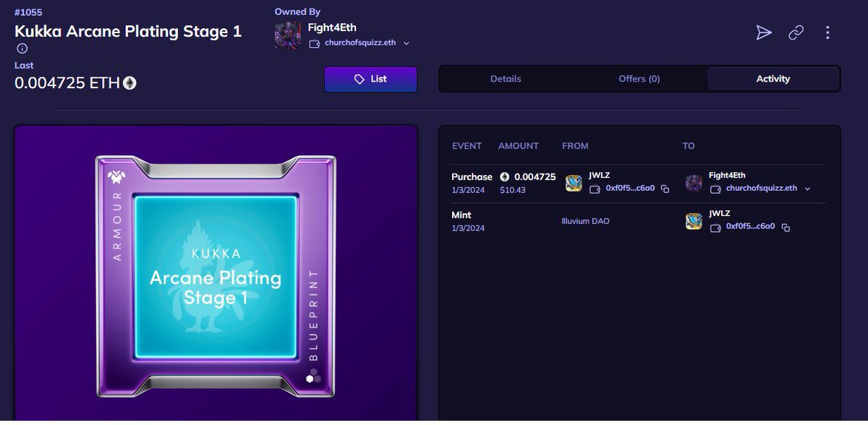Image resolution: width=868 pixels, height=425 pixels.
Task: Open churchofsquizz.eth link in Purchase row
Action: pyautogui.click(x=762, y=188)
